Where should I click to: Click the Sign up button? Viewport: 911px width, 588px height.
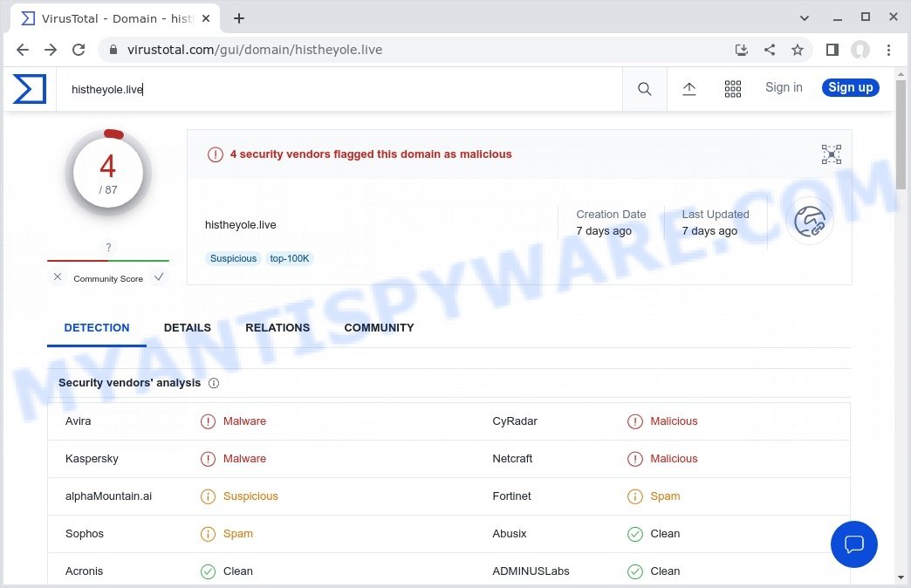click(x=850, y=87)
